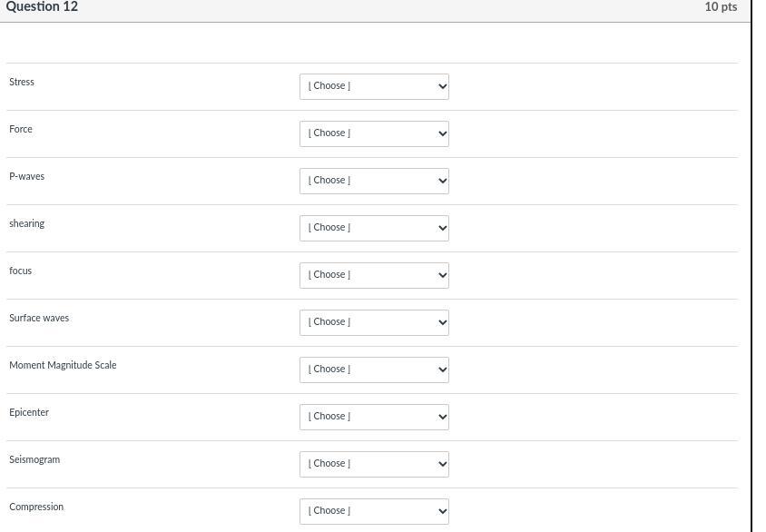The image size is (766, 532).
Task: Expand the Surface waves dropdown
Action: click(374, 322)
